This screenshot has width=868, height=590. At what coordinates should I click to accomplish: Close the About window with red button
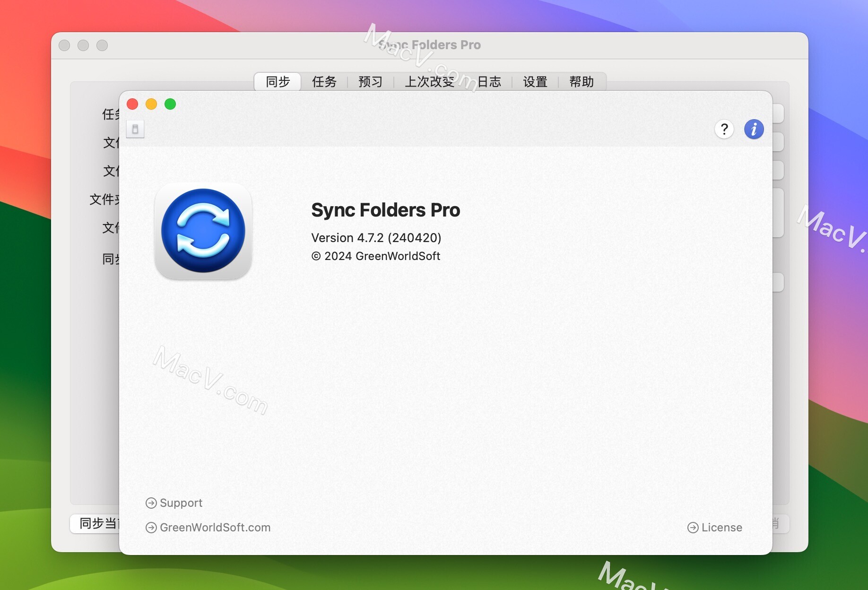(x=132, y=104)
